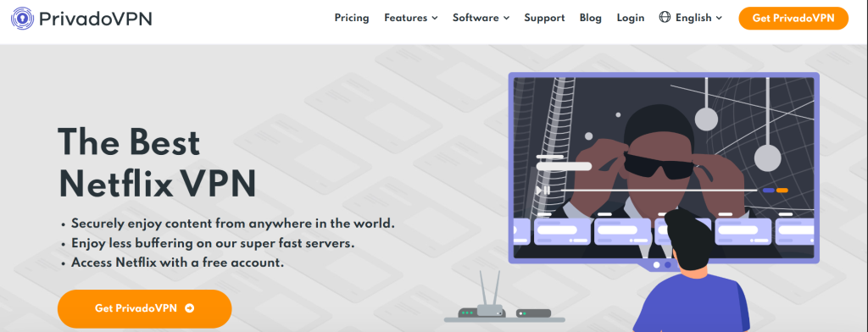The width and height of the screenshot is (868, 332).
Task: Open the Blog link
Action: [x=591, y=18]
